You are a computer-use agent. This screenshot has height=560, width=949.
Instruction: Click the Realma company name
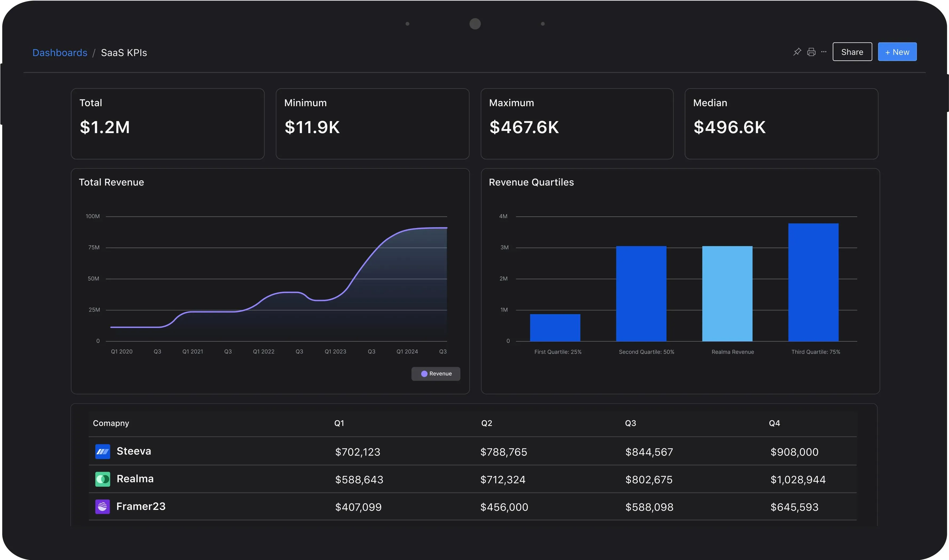[x=135, y=479]
